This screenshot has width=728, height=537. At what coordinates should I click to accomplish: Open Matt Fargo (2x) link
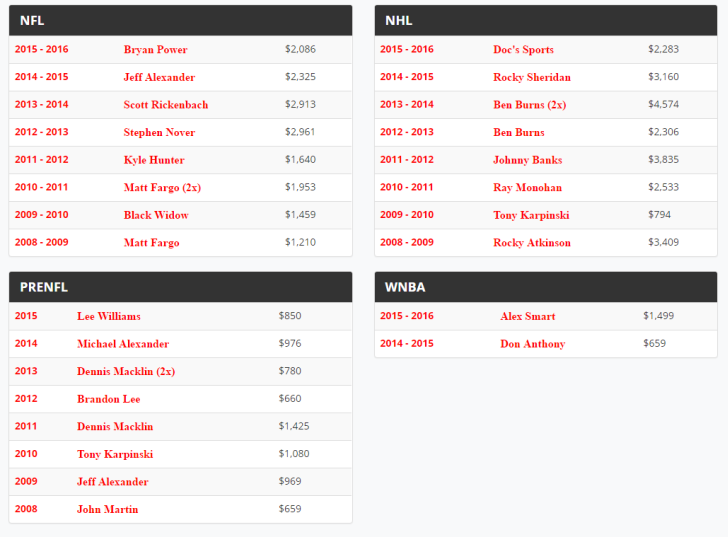click(162, 188)
